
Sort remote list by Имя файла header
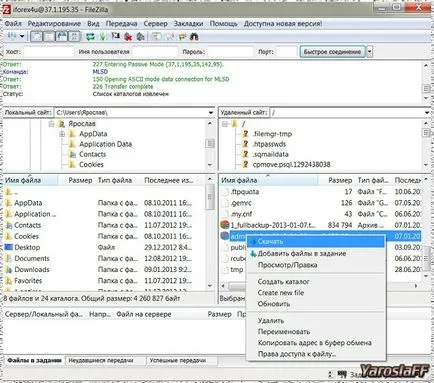[x=268, y=180]
